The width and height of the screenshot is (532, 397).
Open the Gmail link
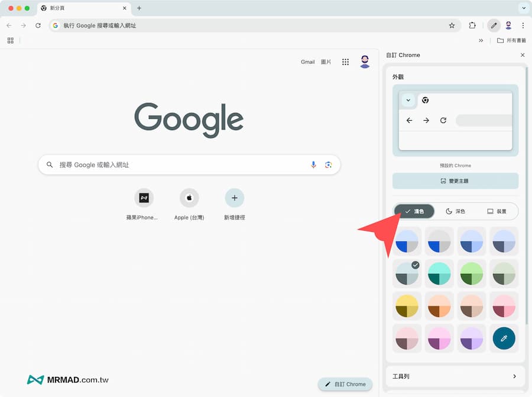click(307, 62)
